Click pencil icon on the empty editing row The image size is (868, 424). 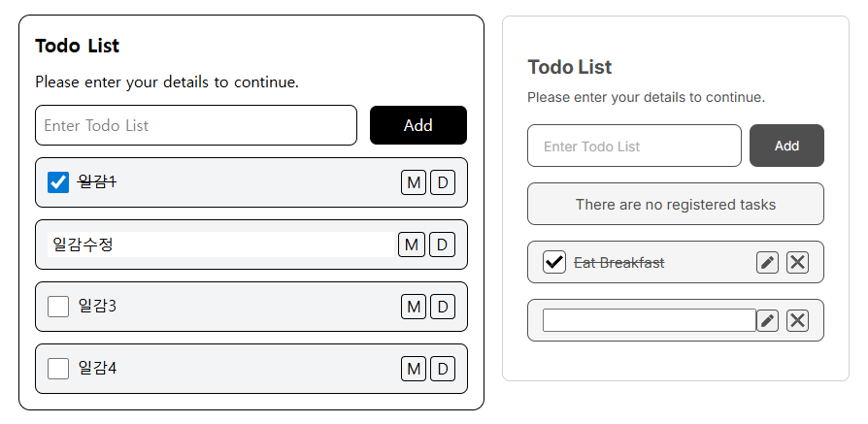pos(767,320)
